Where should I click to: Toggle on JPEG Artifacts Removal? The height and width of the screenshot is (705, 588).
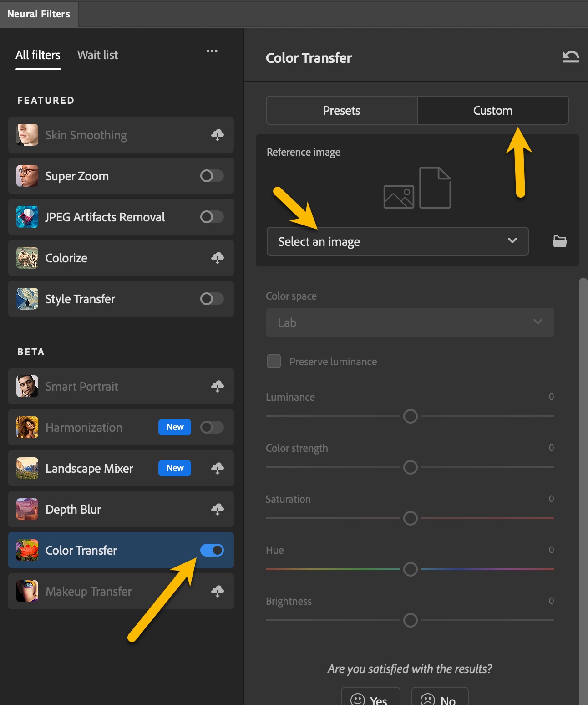(212, 217)
